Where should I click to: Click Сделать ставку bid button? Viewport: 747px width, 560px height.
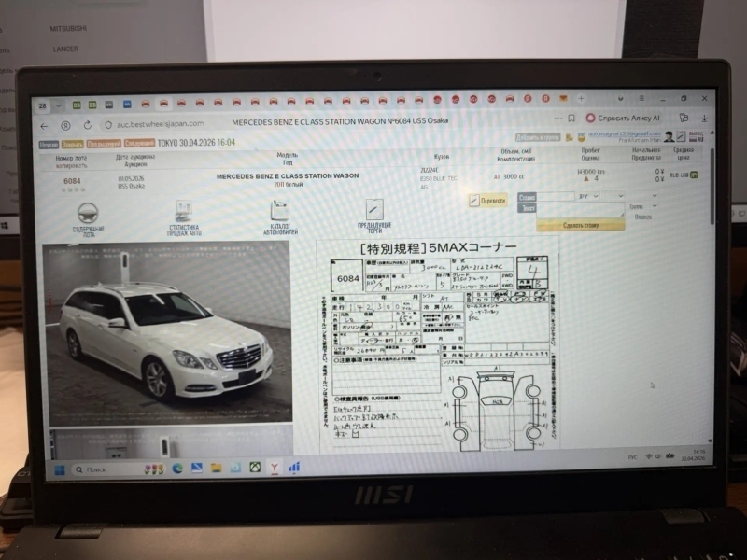[x=580, y=225]
